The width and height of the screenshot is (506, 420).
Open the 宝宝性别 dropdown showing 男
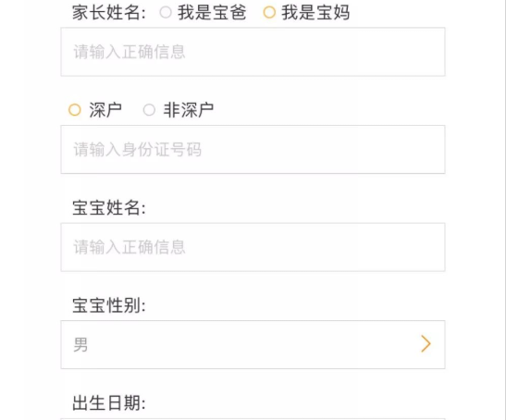[253, 344]
